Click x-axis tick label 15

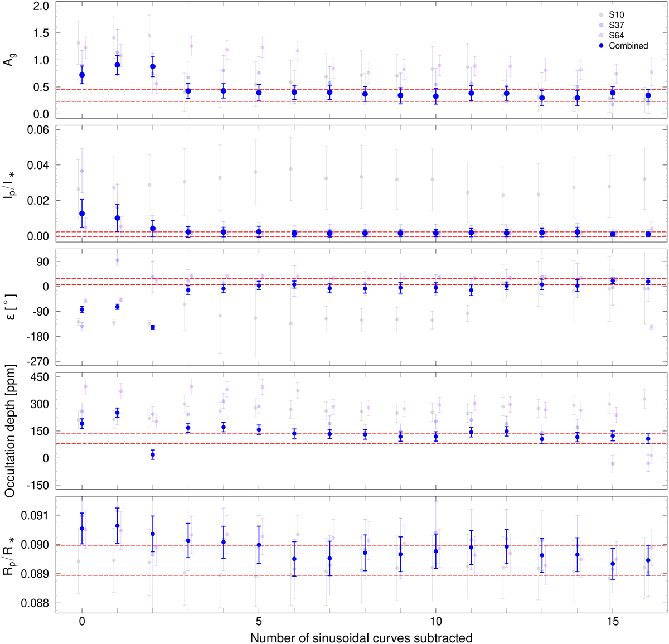click(x=612, y=622)
